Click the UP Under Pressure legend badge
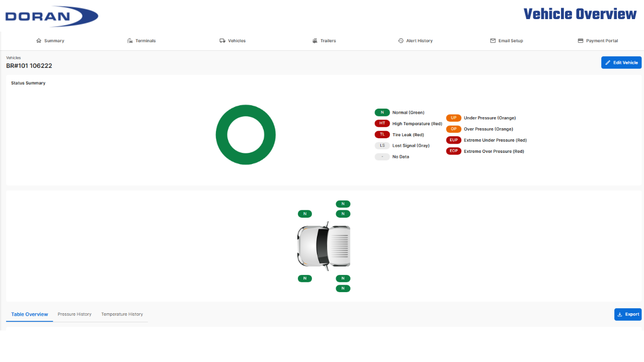 pyautogui.click(x=454, y=118)
